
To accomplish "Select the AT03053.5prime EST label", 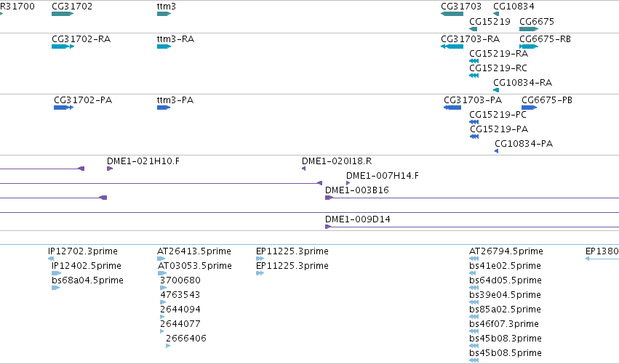I will (x=195, y=266).
